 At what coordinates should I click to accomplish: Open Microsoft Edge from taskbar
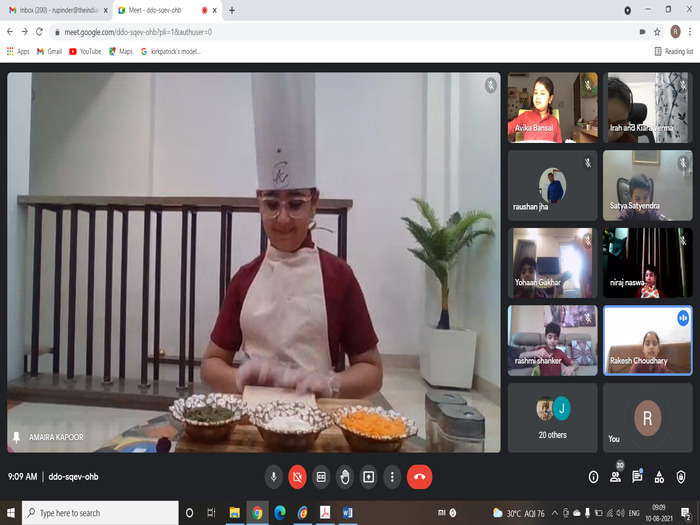coord(280,513)
